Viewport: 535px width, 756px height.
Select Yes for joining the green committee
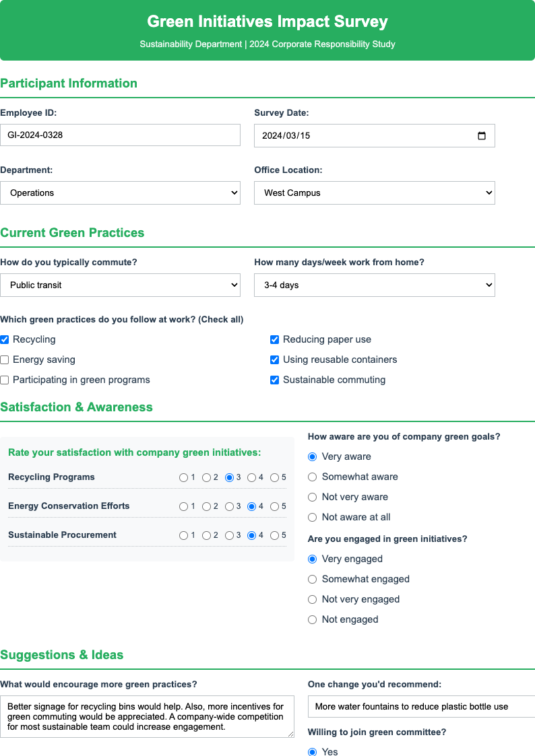tap(312, 752)
